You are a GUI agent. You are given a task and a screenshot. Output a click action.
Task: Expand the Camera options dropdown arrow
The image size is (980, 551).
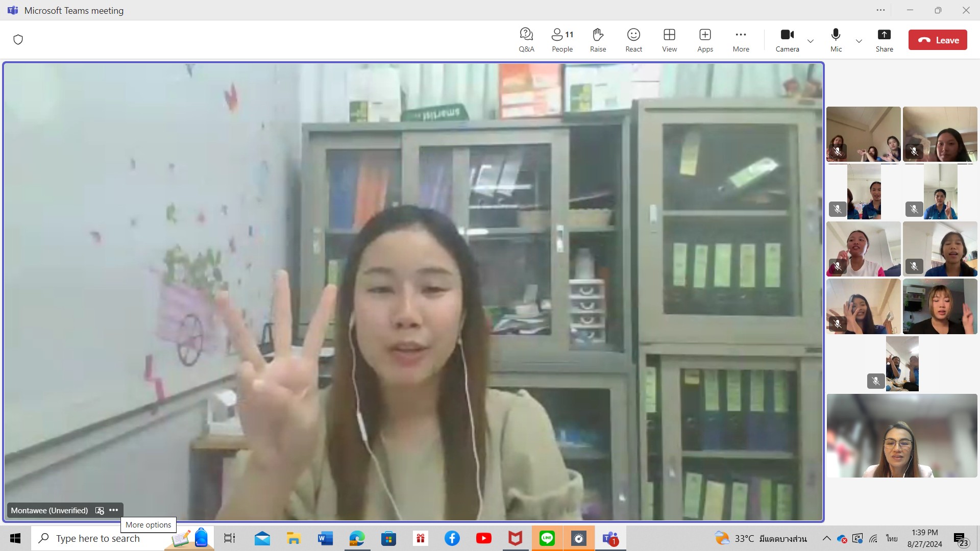pos(810,41)
